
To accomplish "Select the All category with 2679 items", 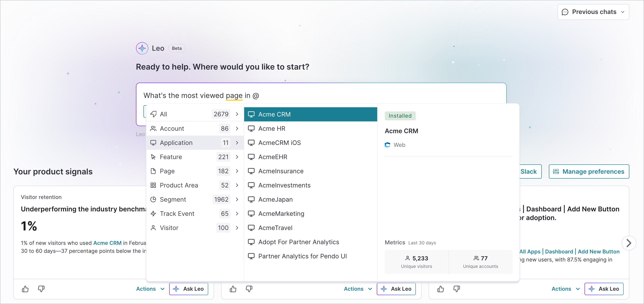I will [x=195, y=114].
